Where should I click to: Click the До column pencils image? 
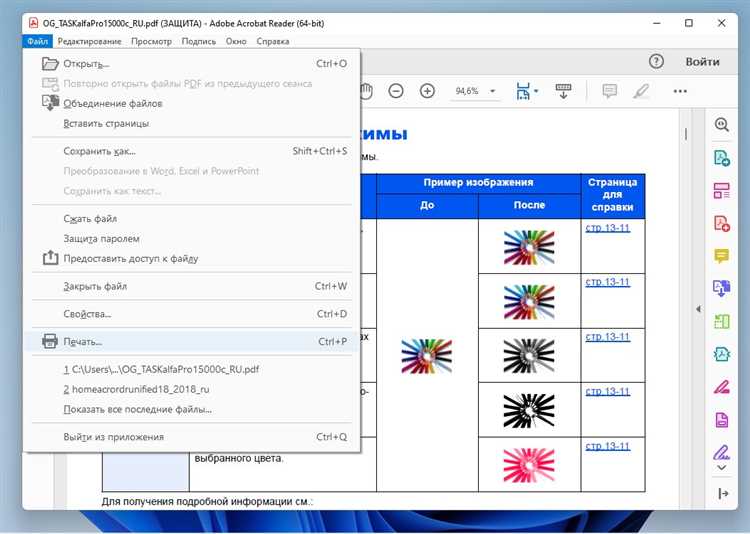point(427,356)
